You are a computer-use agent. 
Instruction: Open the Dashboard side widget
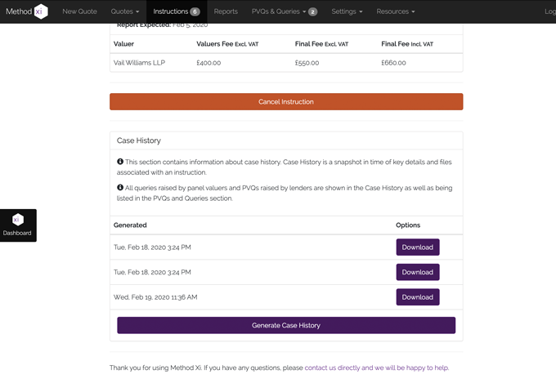pos(18,225)
